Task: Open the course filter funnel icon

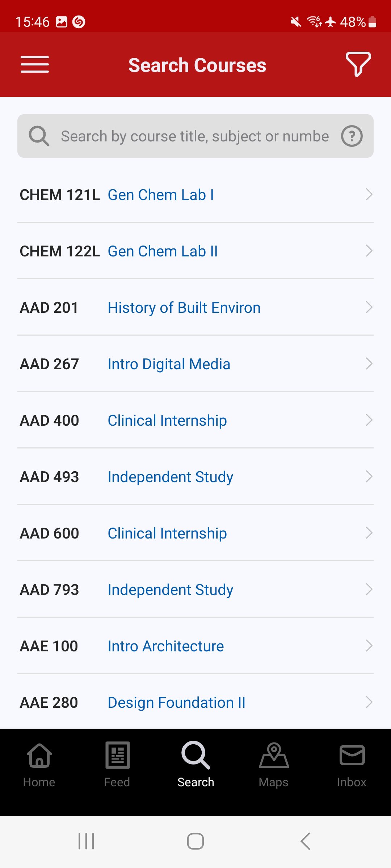Action: point(358,64)
